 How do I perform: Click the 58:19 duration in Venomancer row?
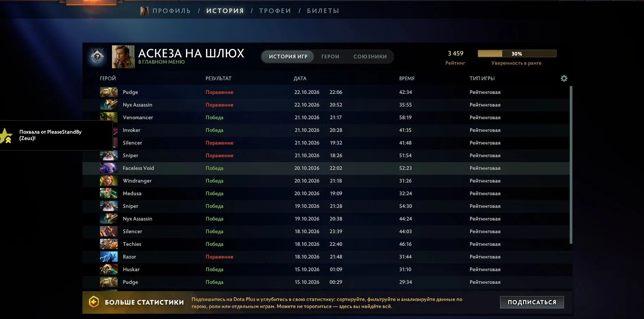click(405, 117)
